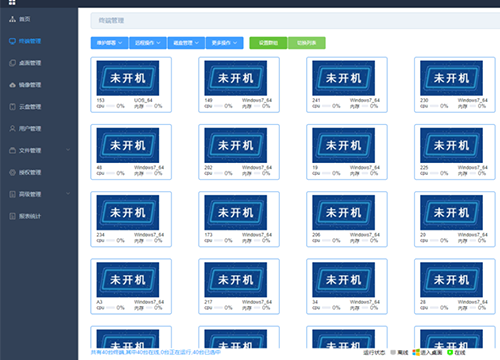Screen dimensions: 500x360
Task: Open 云盘管理 disk icon in sidebar
Action: click(12, 107)
